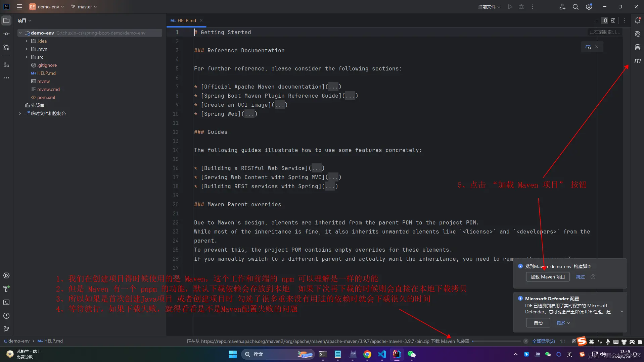This screenshot has width=644, height=362.
Task: Open 项目 view selector dropdown
Action: tap(24, 20)
